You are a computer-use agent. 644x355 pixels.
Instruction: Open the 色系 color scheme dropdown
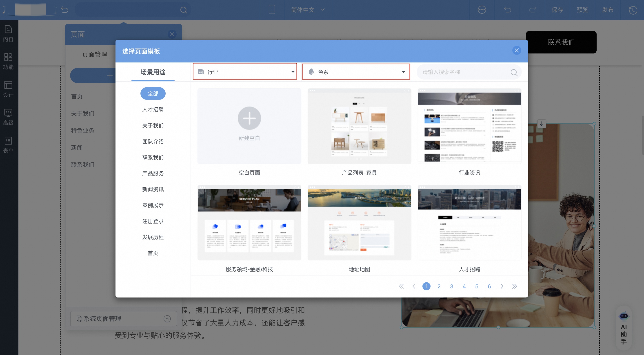pos(356,72)
